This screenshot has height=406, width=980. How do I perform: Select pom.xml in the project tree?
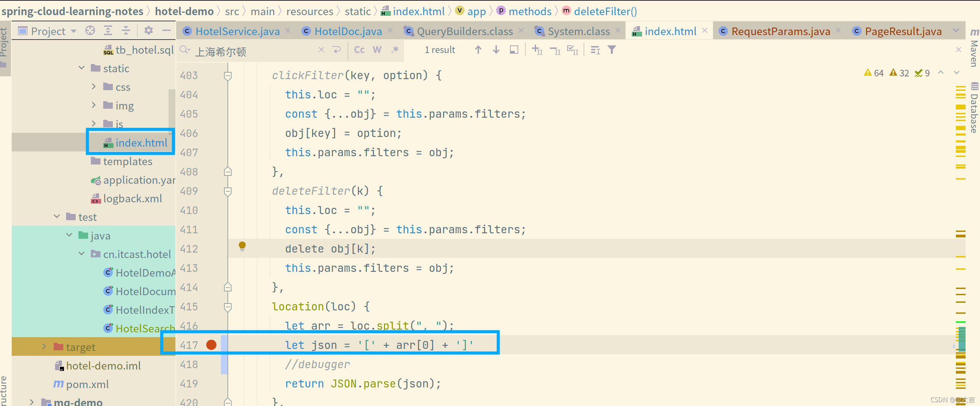tap(87, 384)
